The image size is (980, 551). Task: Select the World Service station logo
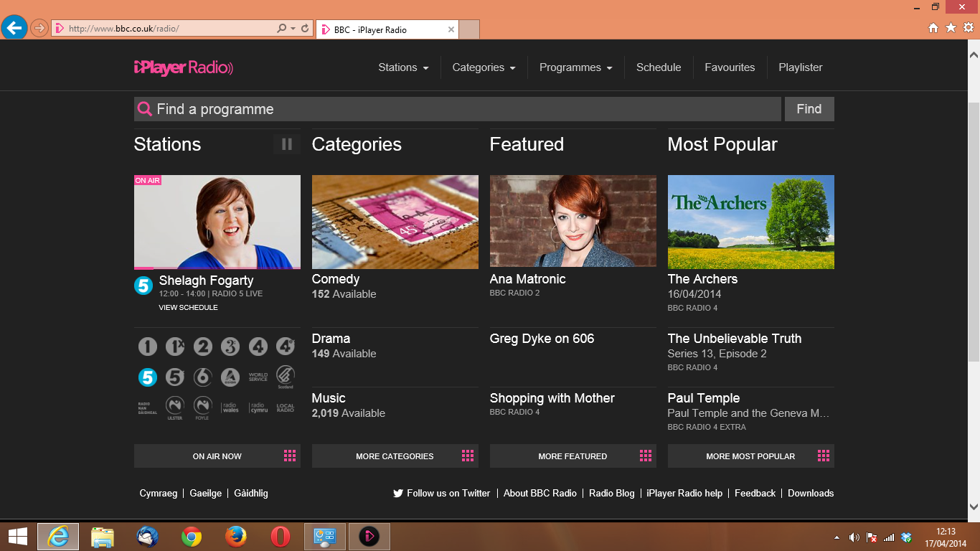258,377
